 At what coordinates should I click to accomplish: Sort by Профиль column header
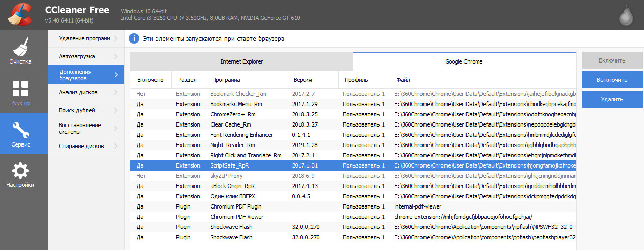tap(364, 80)
